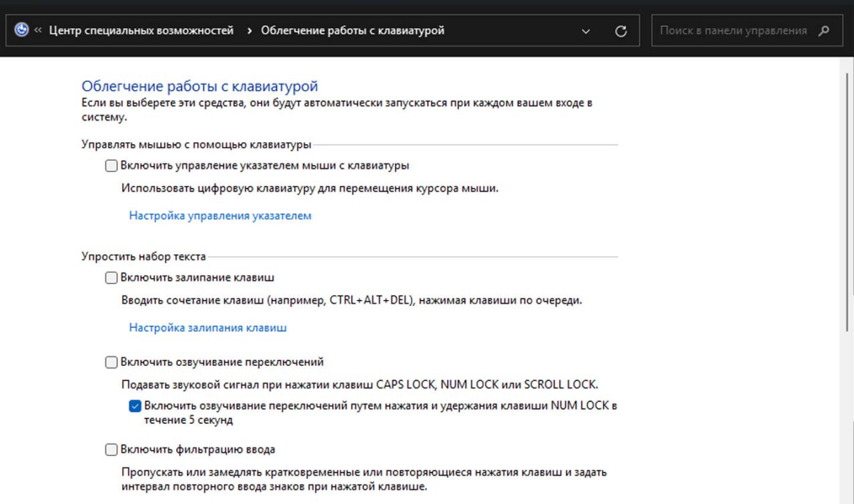Open the Настройка управления указателем link

click(220, 216)
